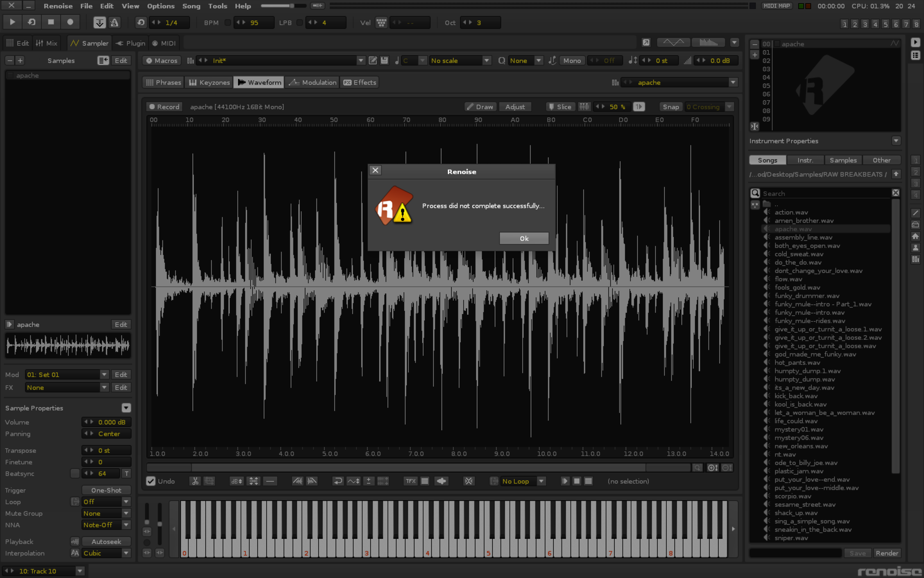The height and width of the screenshot is (578, 924).
Task: Switch to the Modulation tab
Action: point(312,82)
